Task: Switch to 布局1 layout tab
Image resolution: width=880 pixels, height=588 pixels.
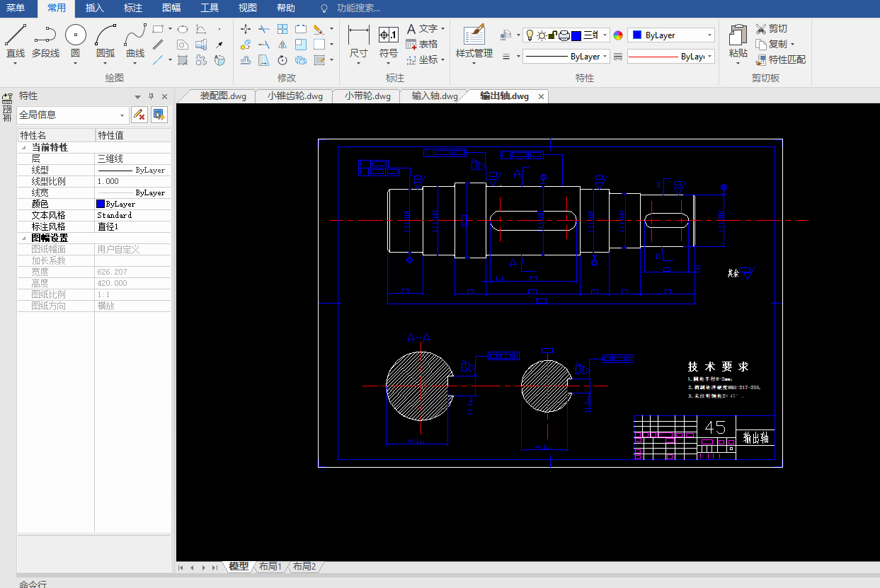Action: [x=270, y=567]
